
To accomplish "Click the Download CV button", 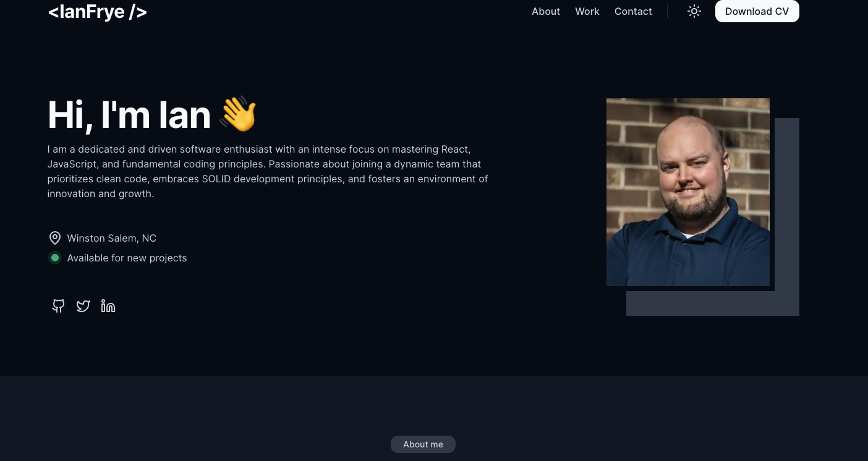I will [x=757, y=11].
